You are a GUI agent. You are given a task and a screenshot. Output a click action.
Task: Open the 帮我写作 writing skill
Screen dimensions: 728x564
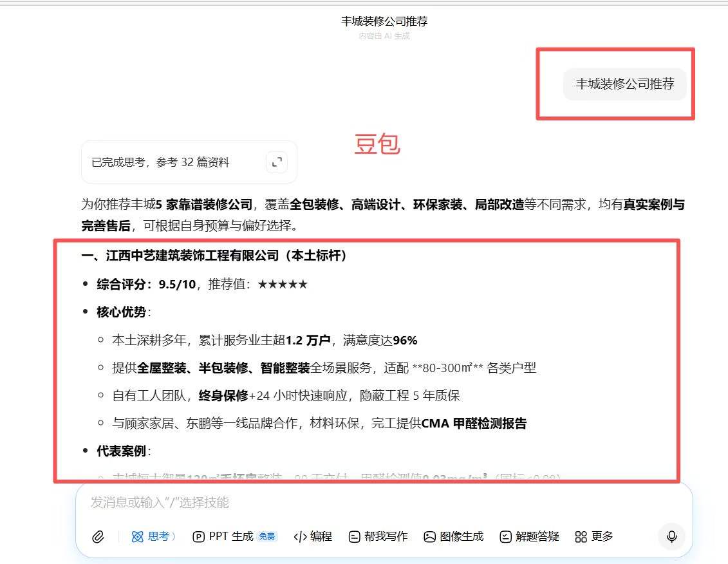378,536
